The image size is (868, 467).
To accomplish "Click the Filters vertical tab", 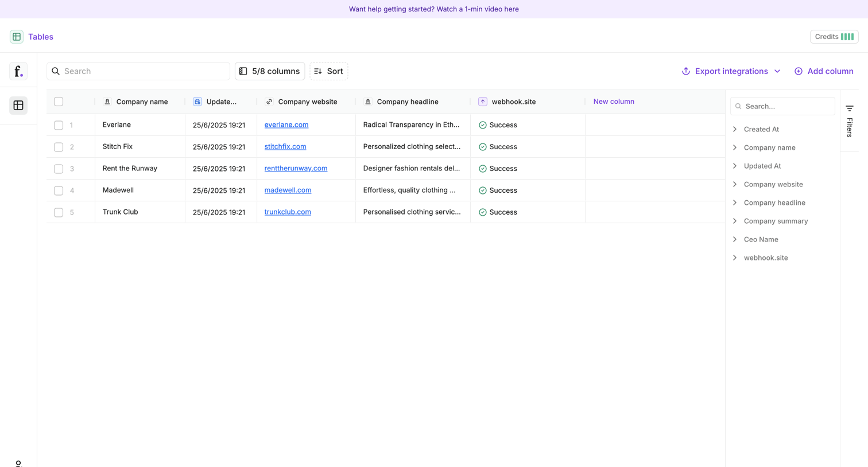I will coord(850,121).
